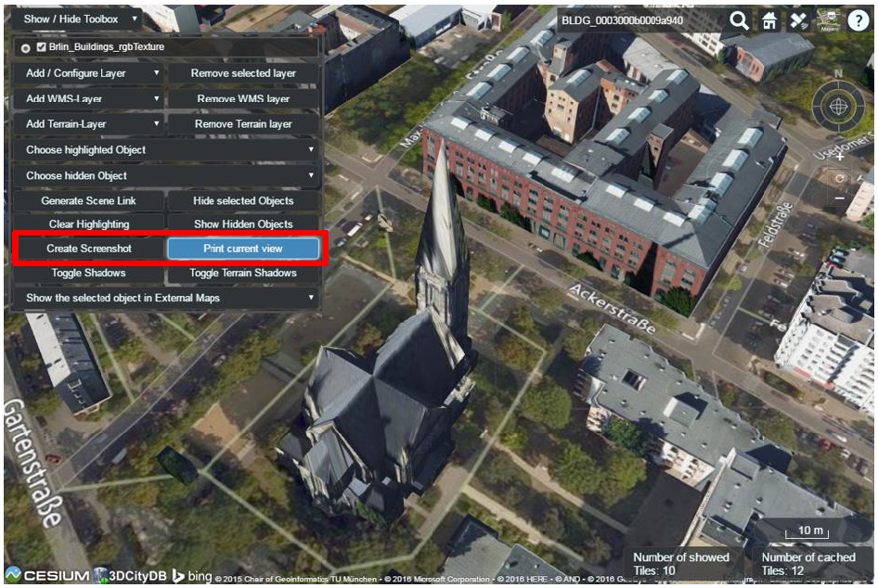
Task: Click Number of showed Tiles: 10 status
Action: [682, 564]
